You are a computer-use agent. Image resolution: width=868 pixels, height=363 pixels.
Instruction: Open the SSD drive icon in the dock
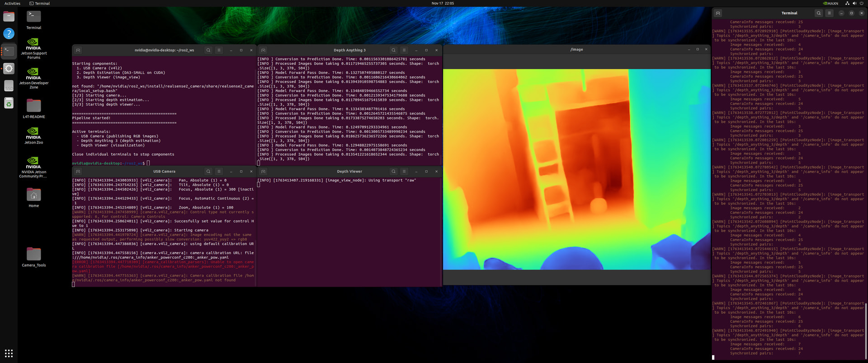[9, 86]
